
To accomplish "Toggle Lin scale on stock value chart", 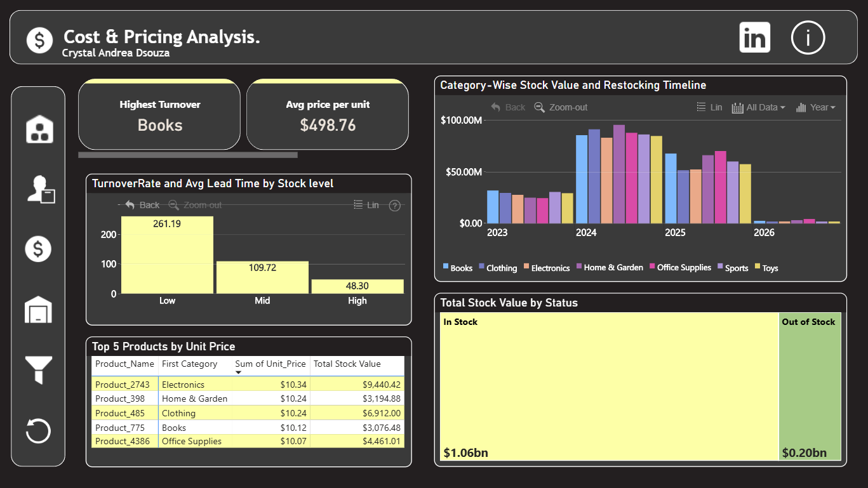I will click(x=709, y=107).
